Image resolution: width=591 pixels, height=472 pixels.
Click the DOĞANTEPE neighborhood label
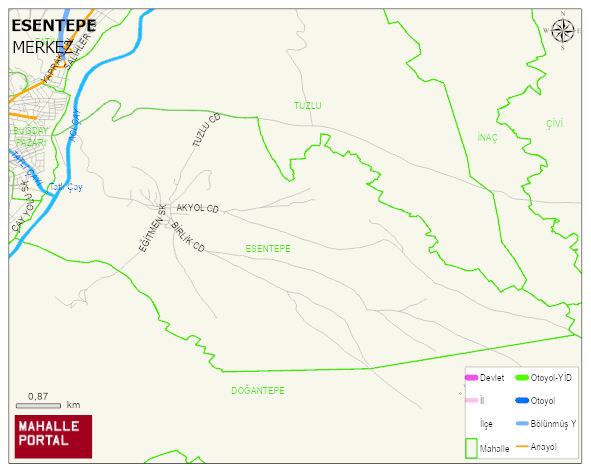coord(258,390)
